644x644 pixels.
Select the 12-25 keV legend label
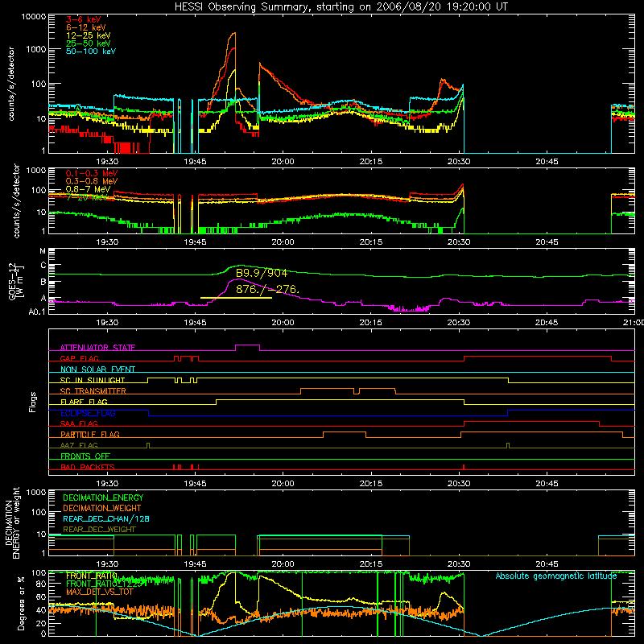click(x=89, y=35)
